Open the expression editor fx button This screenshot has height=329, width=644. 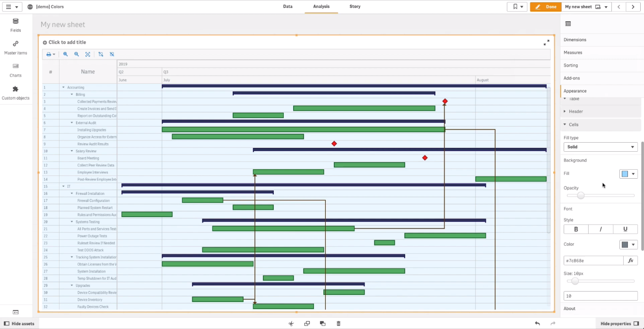630,260
